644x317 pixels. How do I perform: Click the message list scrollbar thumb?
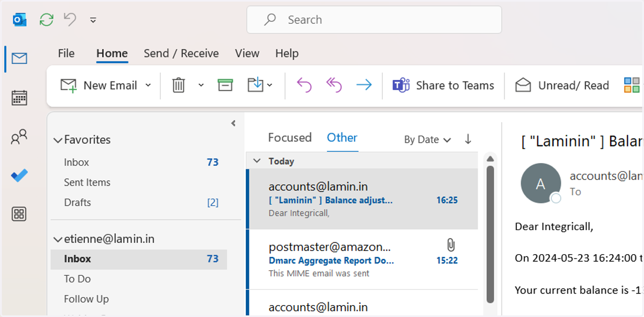490,234
